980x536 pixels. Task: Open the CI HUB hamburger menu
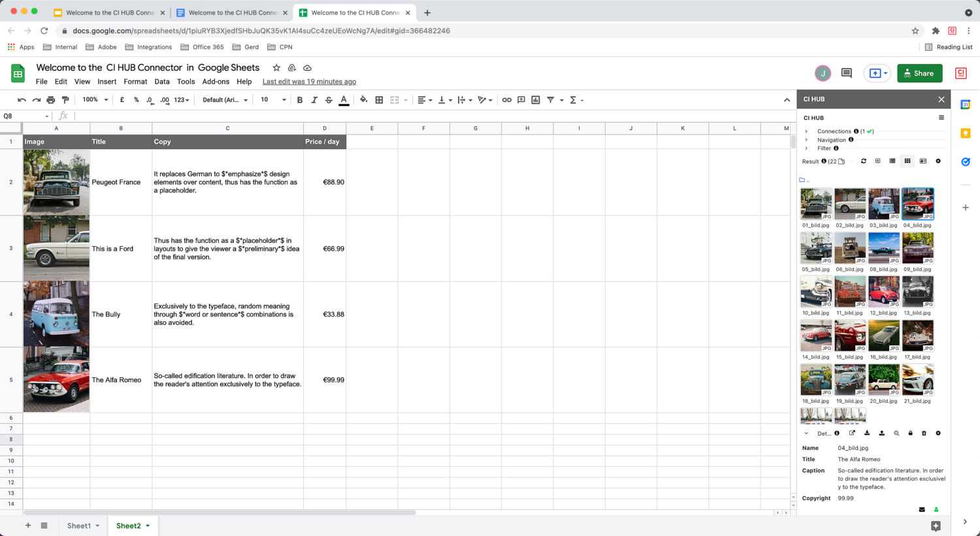click(941, 118)
